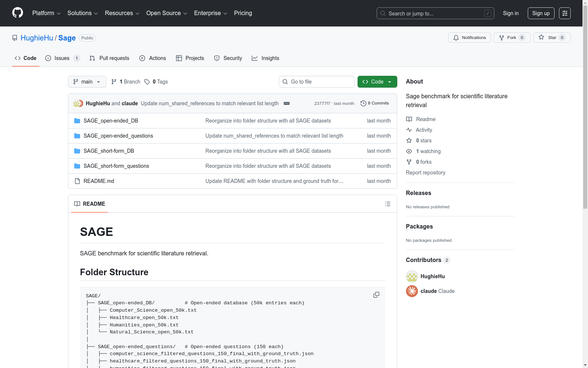Open the README.md file
Screen dimensions: 588x368
pos(99,181)
